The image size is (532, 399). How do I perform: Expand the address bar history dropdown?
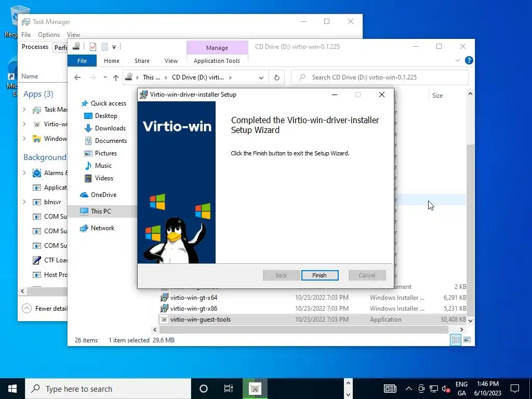261,77
